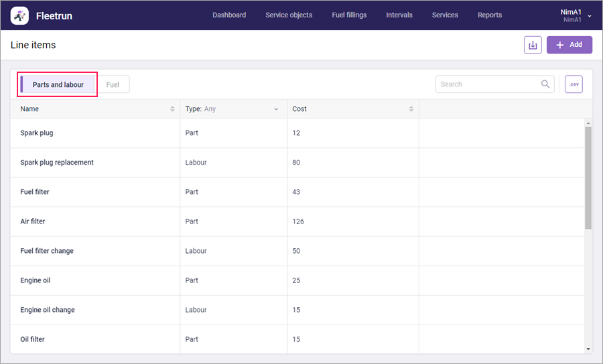The width and height of the screenshot is (603, 364).
Task: Sort by Cost column arrows
Action: coord(411,109)
